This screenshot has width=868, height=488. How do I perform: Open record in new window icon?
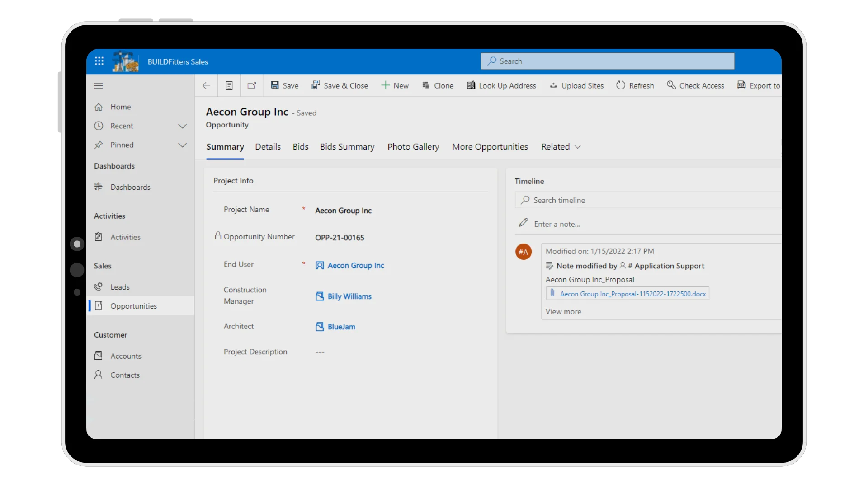point(252,86)
